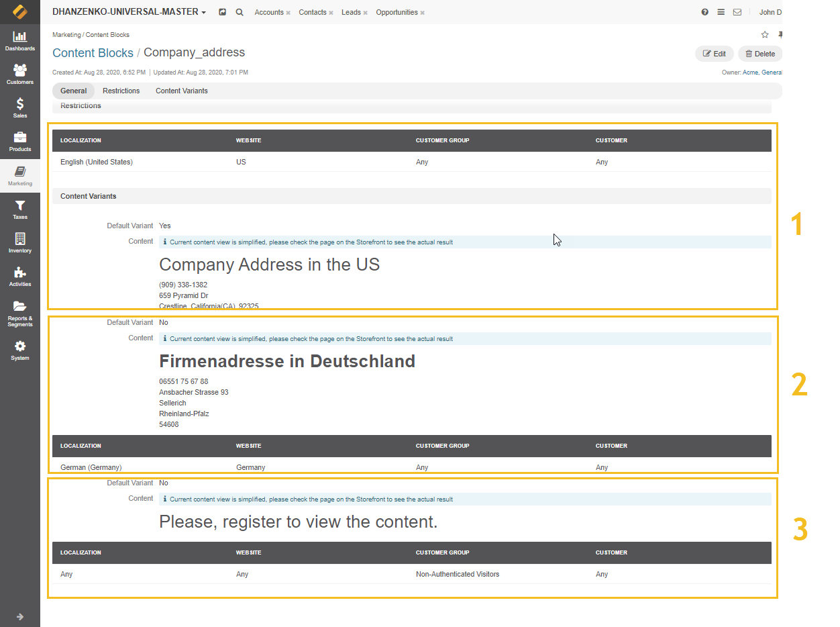840x627 pixels.
Task: Switch to the General tab
Action: (73, 91)
